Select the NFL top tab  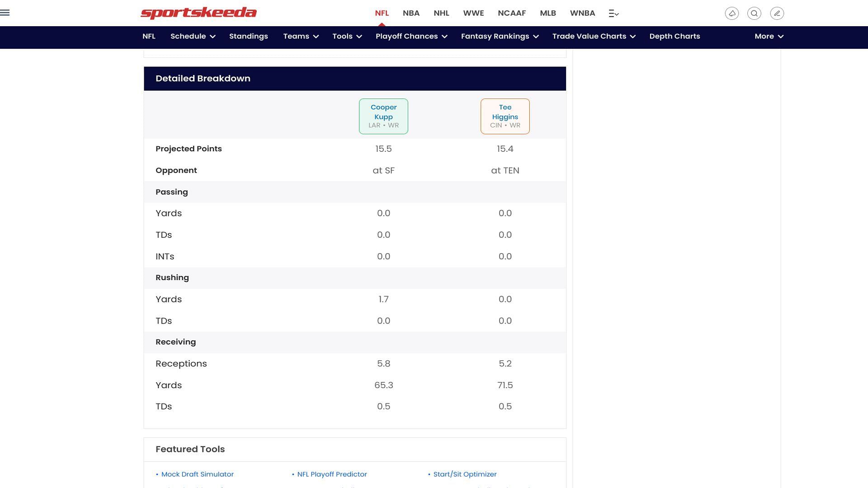[382, 13]
